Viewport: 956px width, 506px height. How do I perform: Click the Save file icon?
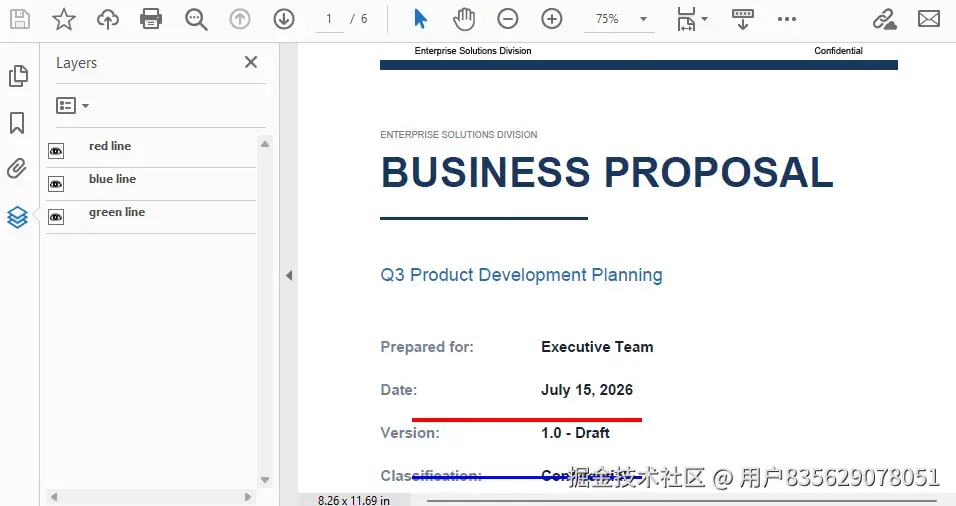(x=20, y=19)
